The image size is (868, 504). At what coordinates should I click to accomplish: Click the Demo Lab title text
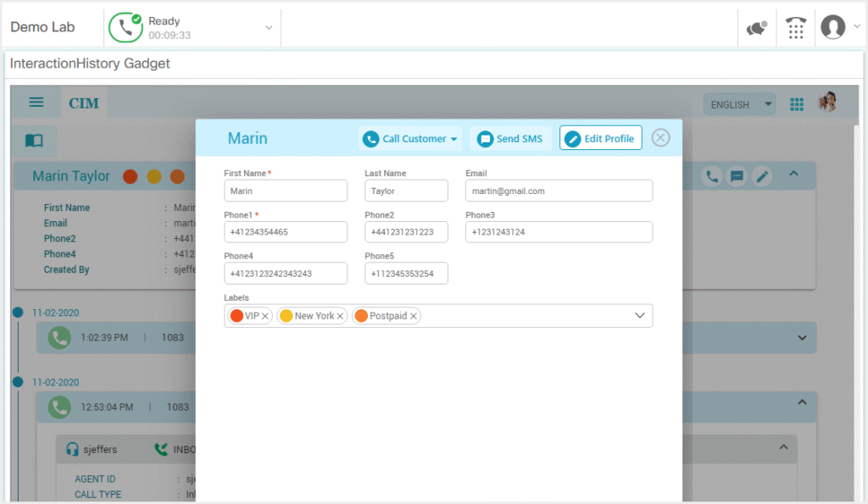(42, 27)
